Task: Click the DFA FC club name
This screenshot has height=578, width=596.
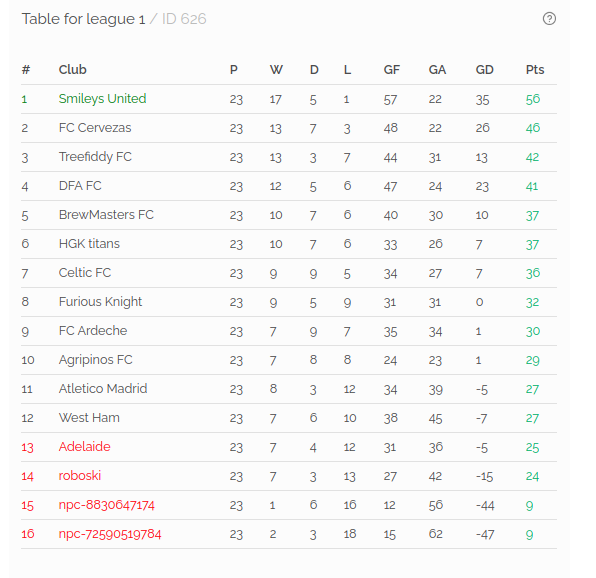Action: pos(80,185)
